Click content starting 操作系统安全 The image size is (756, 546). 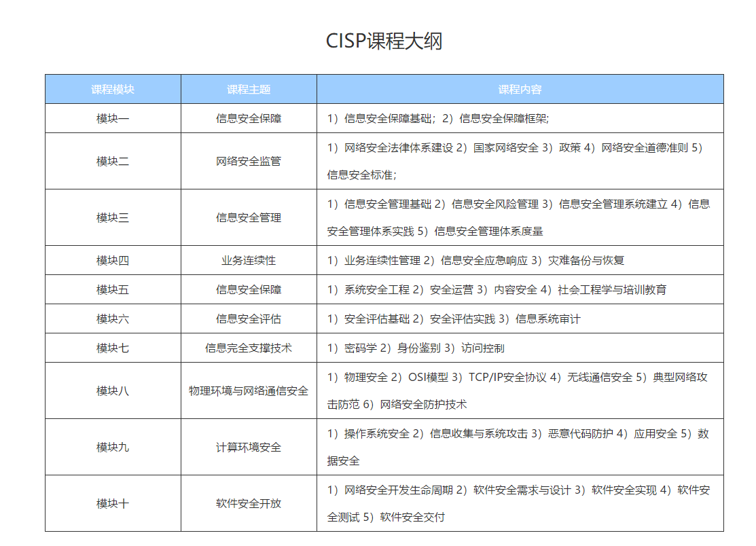coord(520,447)
